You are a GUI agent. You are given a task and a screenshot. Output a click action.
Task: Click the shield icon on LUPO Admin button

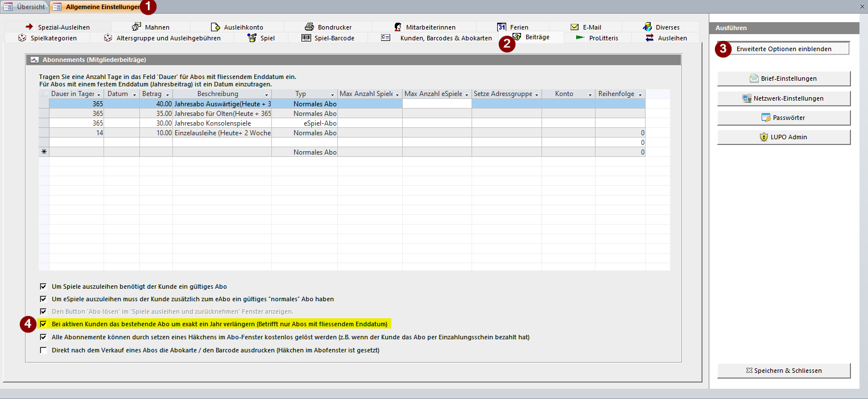[764, 137]
